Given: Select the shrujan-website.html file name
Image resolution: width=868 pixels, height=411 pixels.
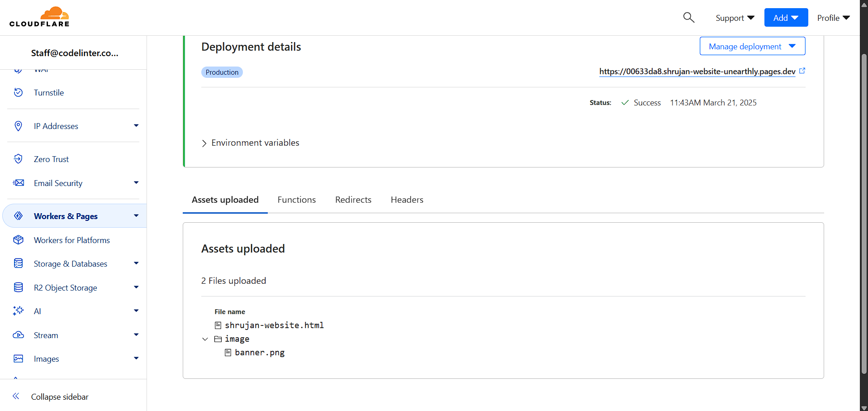Looking at the screenshot, I should coord(274,325).
